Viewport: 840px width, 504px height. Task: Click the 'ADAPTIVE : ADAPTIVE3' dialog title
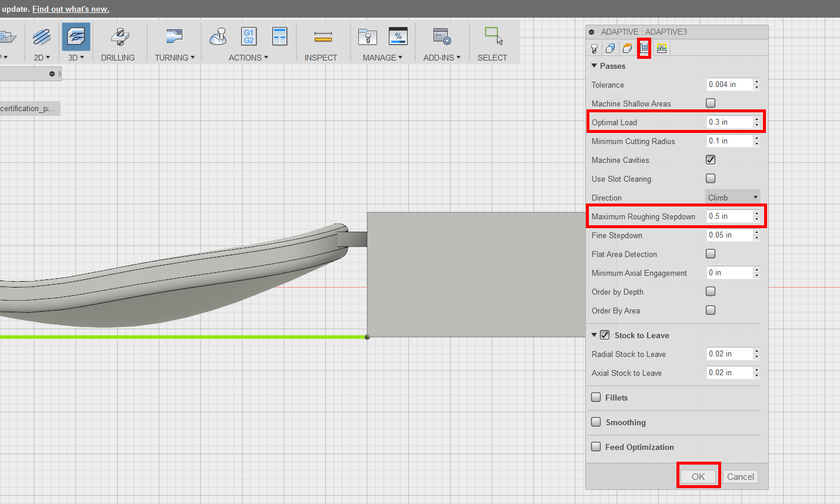pos(643,32)
